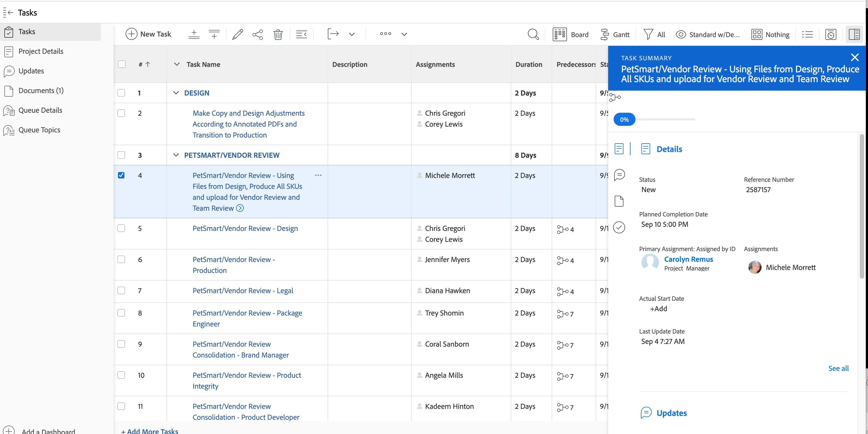Click the pencil edit icon in toolbar
This screenshot has width=868, height=434.
pyautogui.click(x=237, y=34)
